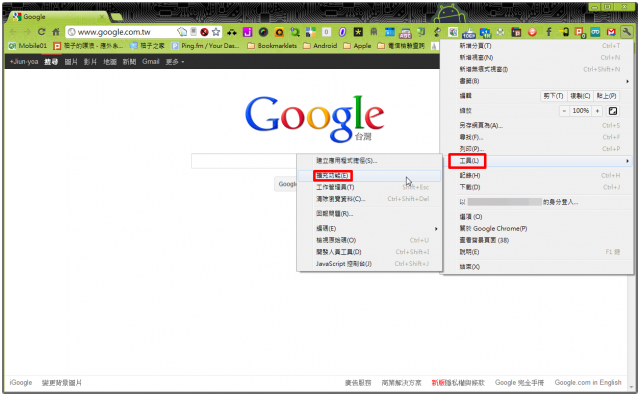640x396 pixels.
Task: Open the Ping.fm bookmark
Action: point(205,46)
